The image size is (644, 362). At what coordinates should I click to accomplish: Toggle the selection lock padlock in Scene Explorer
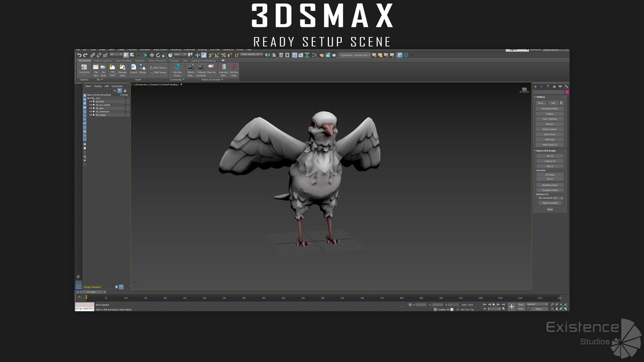[125, 91]
